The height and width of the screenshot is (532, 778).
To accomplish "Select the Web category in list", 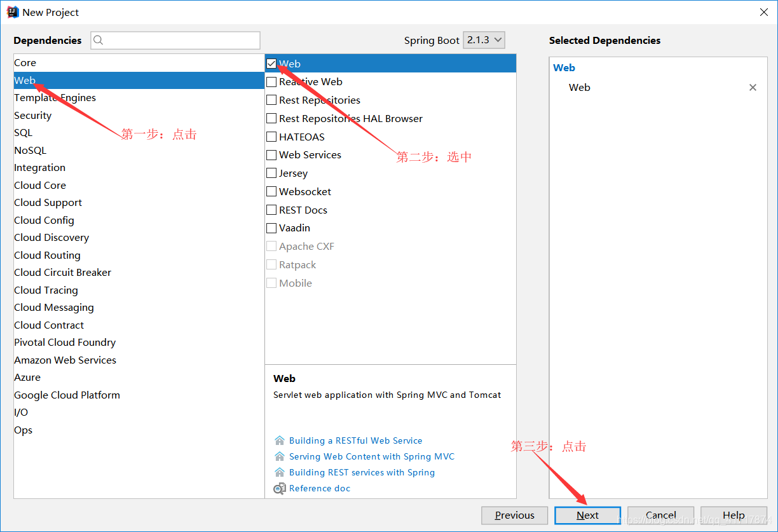I will (139, 81).
